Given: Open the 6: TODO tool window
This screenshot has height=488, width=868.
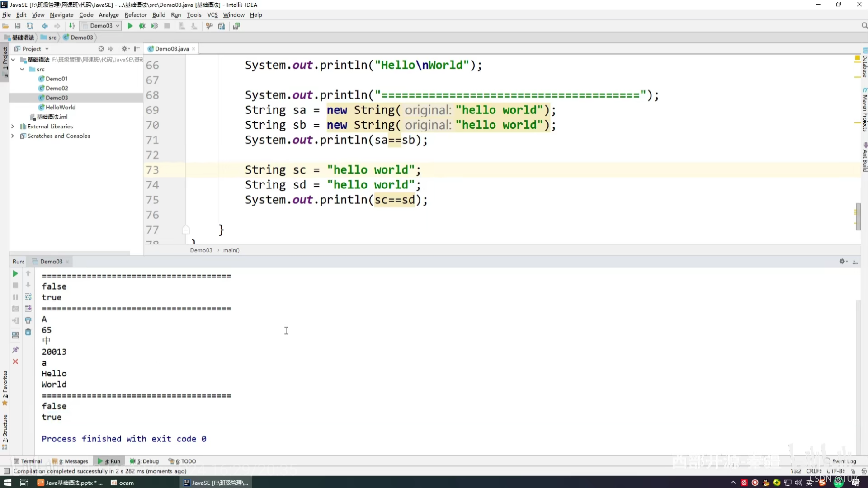Looking at the screenshot, I should click(182, 461).
